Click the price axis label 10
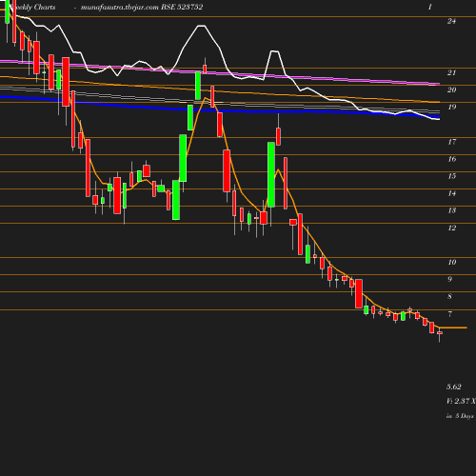 pos(451,262)
